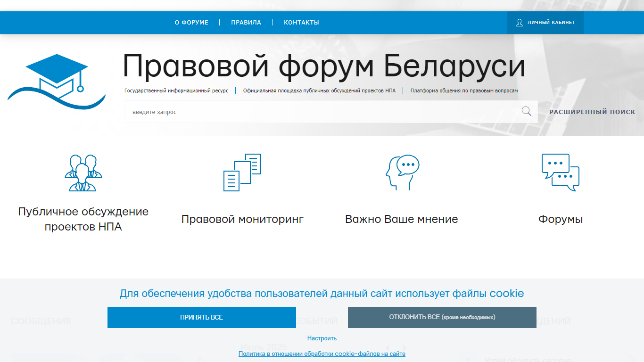Open the three-people public discussion icon

click(x=83, y=173)
